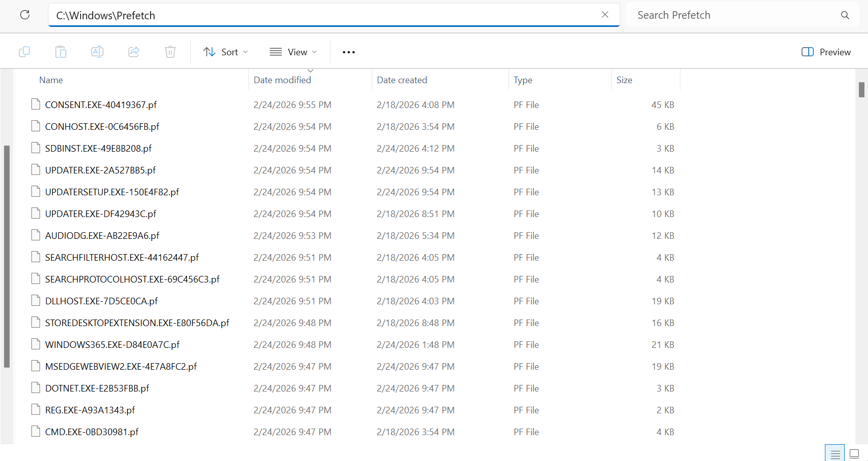The image size is (868, 461).
Task: Click the Share toolbar icon
Action: 134,52
